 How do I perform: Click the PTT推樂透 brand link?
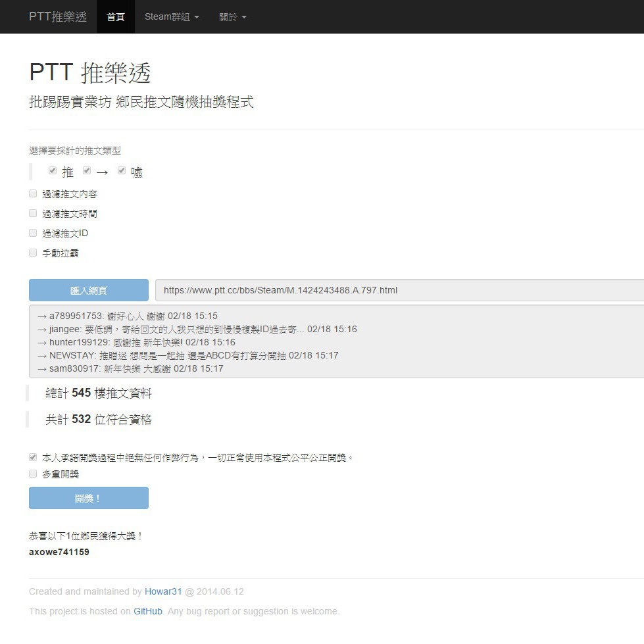57,16
